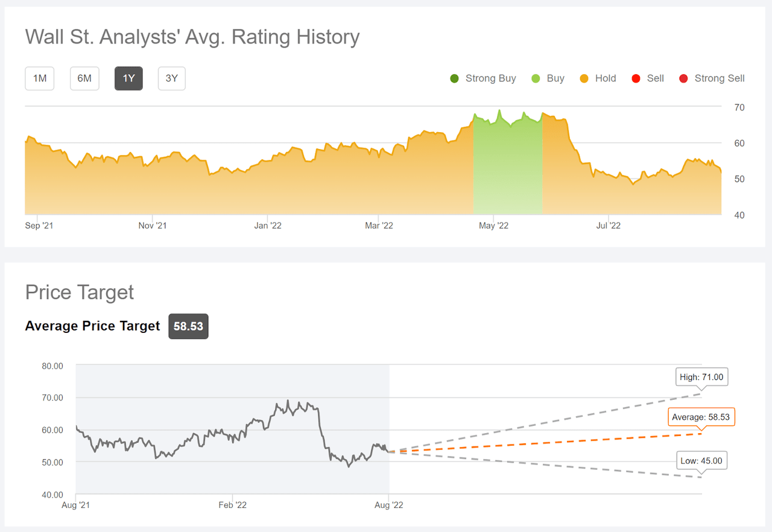Click the High: 71.00 target label
Image resolution: width=772 pixels, height=532 pixels.
pos(701,378)
